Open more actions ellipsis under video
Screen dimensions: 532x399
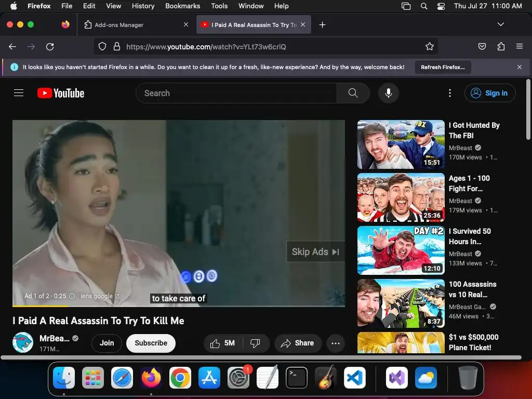point(336,343)
